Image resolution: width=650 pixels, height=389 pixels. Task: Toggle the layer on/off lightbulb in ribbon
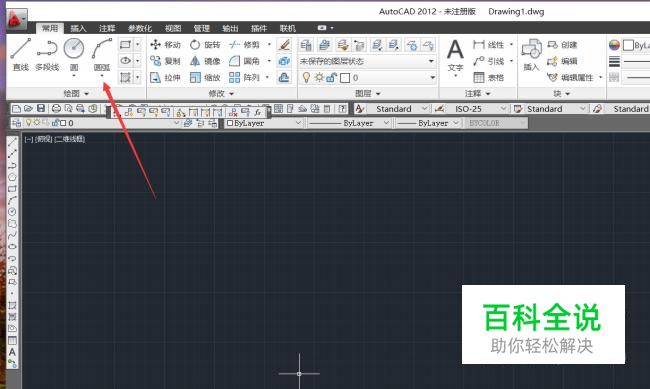point(306,78)
